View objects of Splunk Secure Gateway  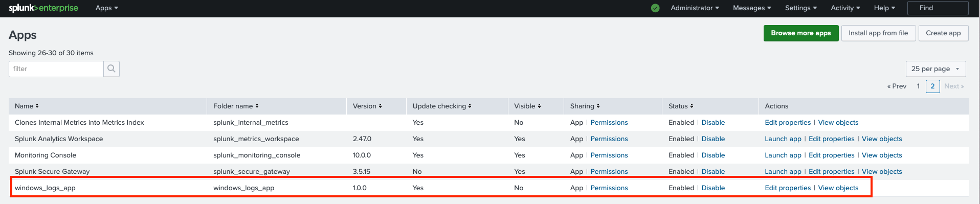pos(882,171)
